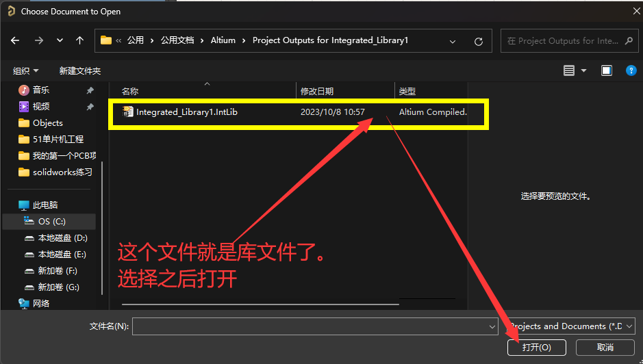Click the IntLib file icon
643x364 pixels.
[128, 112]
